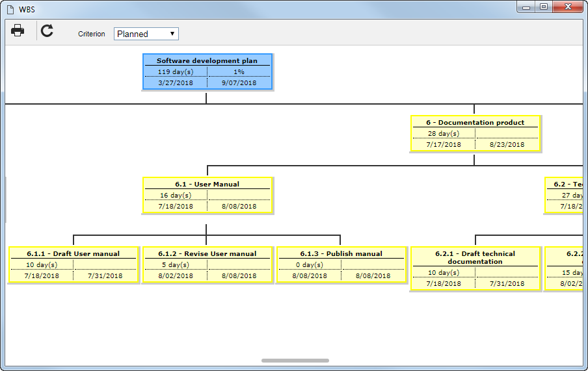Click 7/31/2018 in Draft User manual
The image size is (588, 371).
pyautogui.click(x=105, y=276)
